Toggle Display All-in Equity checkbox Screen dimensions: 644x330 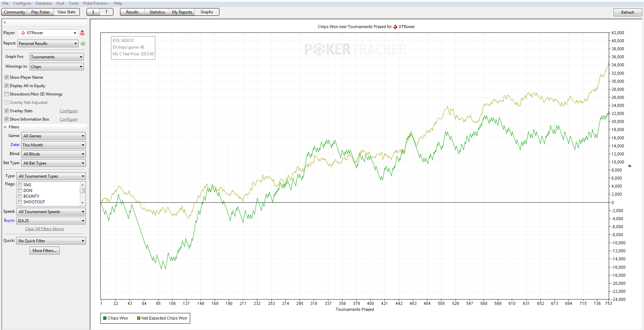[6, 86]
